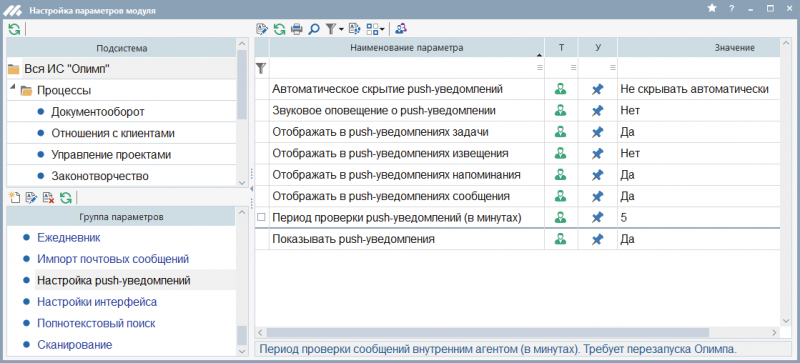Edit the selected parameter group
Image resolution: width=800 pixels, height=363 pixels.
(32, 198)
